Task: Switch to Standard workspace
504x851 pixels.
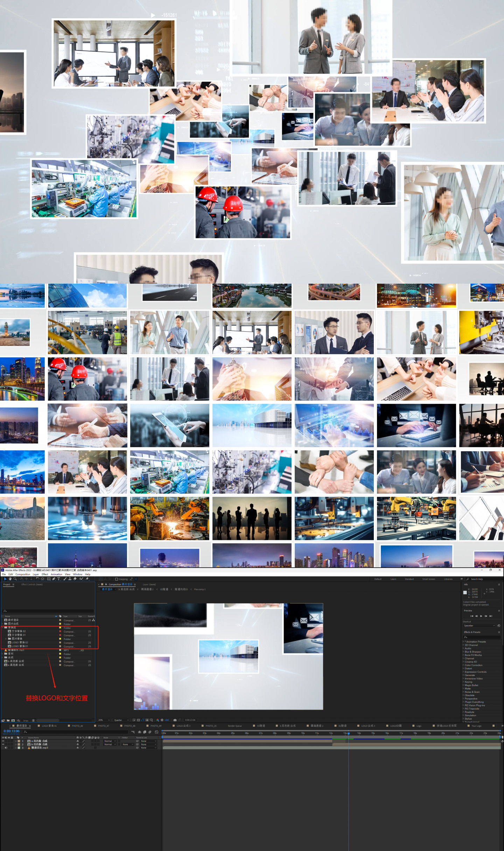Action: [409, 579]
